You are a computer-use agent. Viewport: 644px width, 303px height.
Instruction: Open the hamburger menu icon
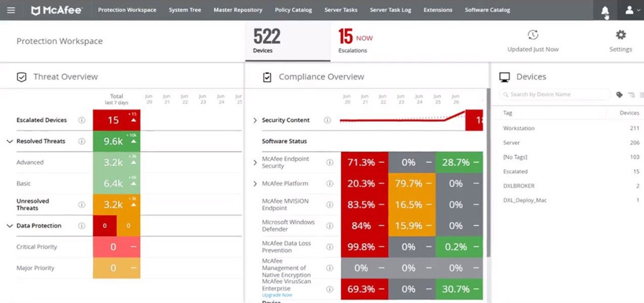coord(11,10)
